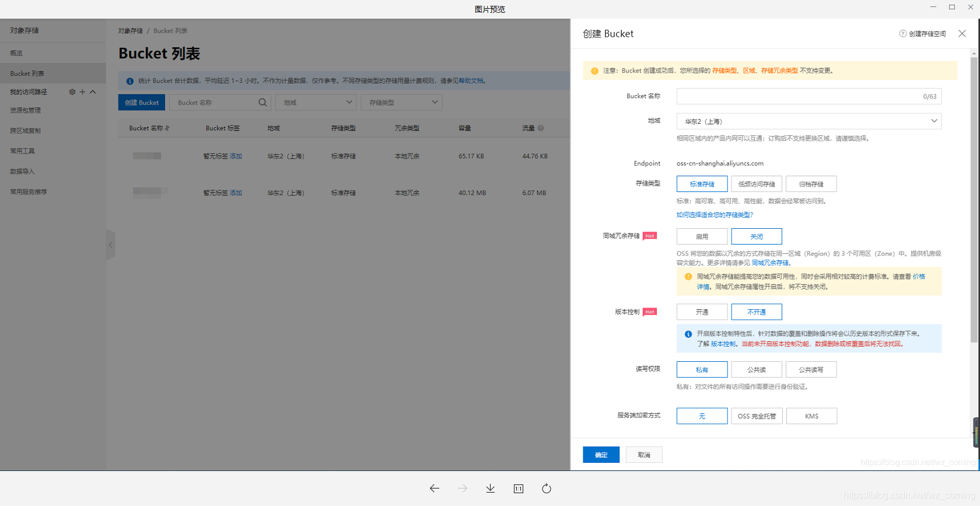This screenshot has width=980, height=506.
Task: Click the 取消 cancel button
Action: point(644,455)
